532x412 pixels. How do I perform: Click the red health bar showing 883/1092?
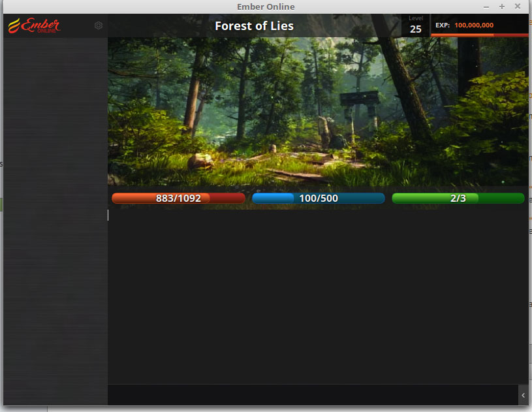(178, 198)
